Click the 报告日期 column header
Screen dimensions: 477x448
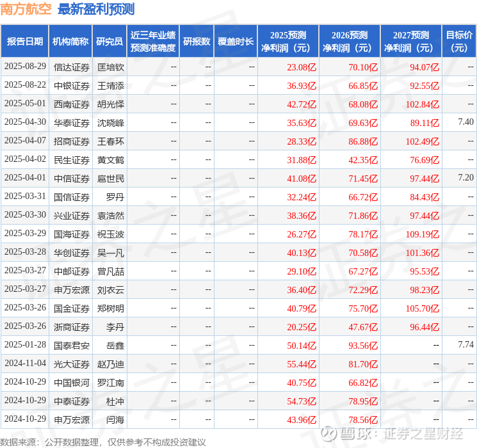coord(24,42)
